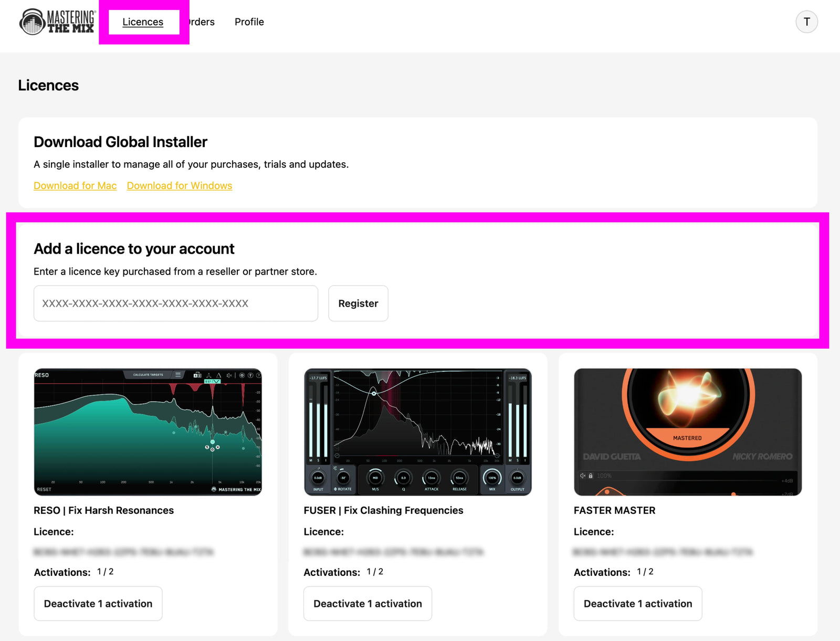This screenshot has height=641, width=840.
Task: Click the 'Download Global Installer' heading
Action: click(121, 142)
